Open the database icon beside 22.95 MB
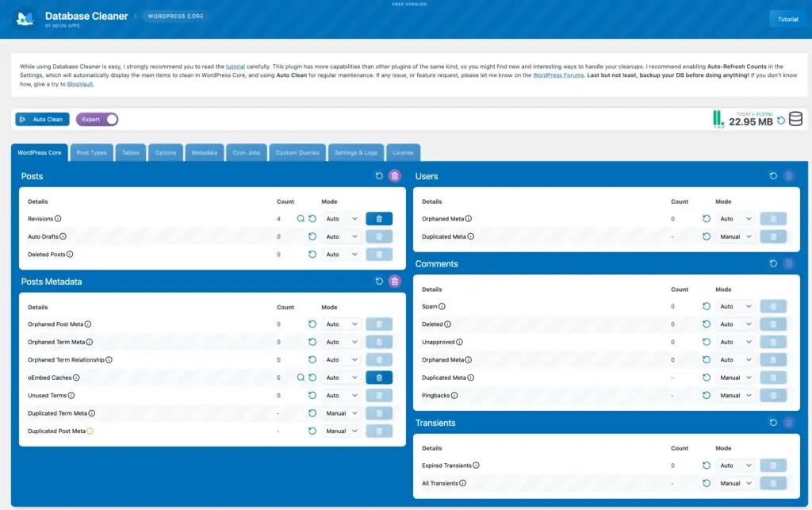812x510 pixels. click(x=796, y=119)
